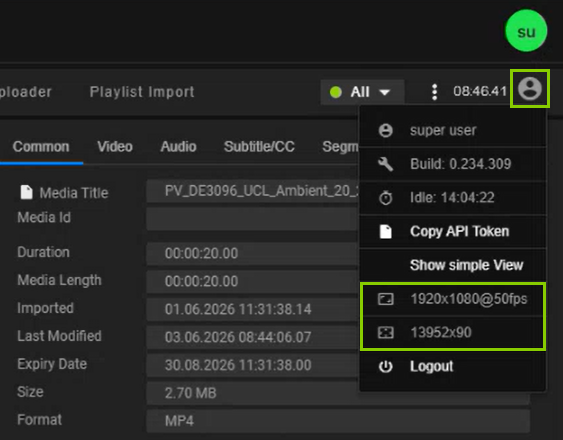Click the Last Modified date field
The image size is (563, 440).
(253, 337)
